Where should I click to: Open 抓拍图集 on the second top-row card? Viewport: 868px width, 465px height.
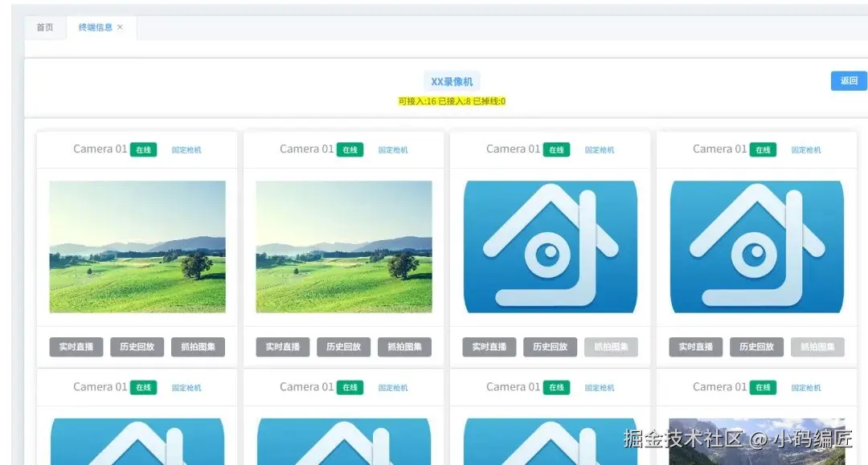click(404, 347)
